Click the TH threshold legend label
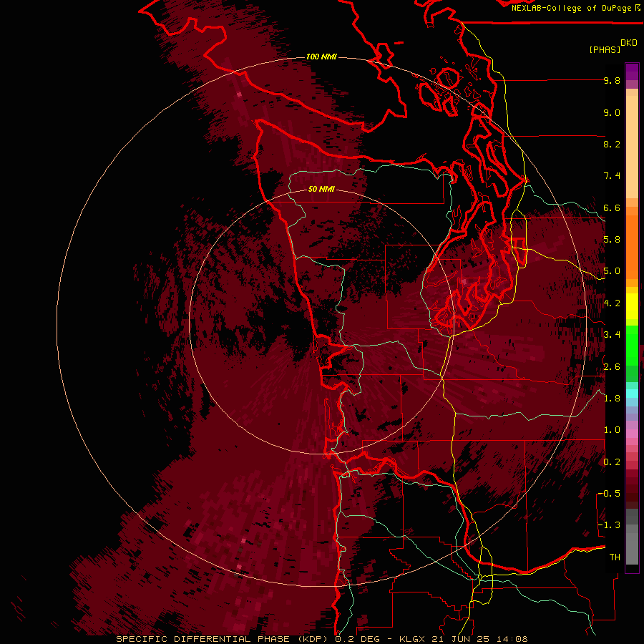644x644 pixels. (x=615, y=557)
